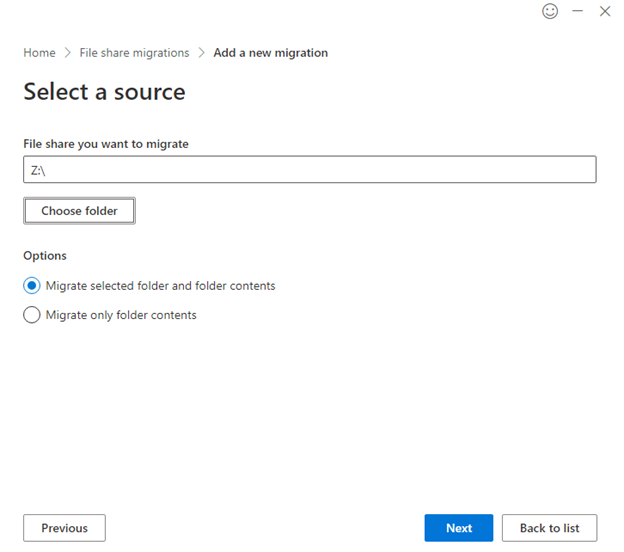Open the File share migrations breadcrumb
Viewport: 624px width, 552px height.
[134, 53]
